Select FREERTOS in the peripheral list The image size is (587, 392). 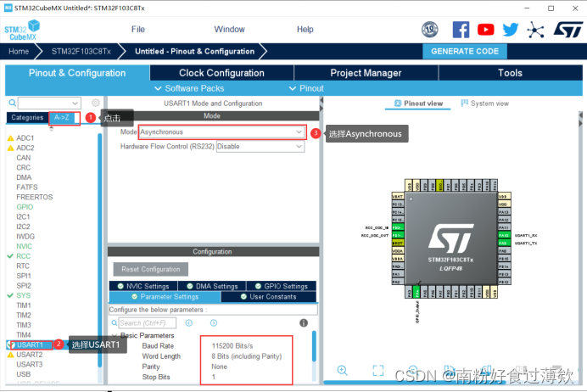click(x=35, y=197)
